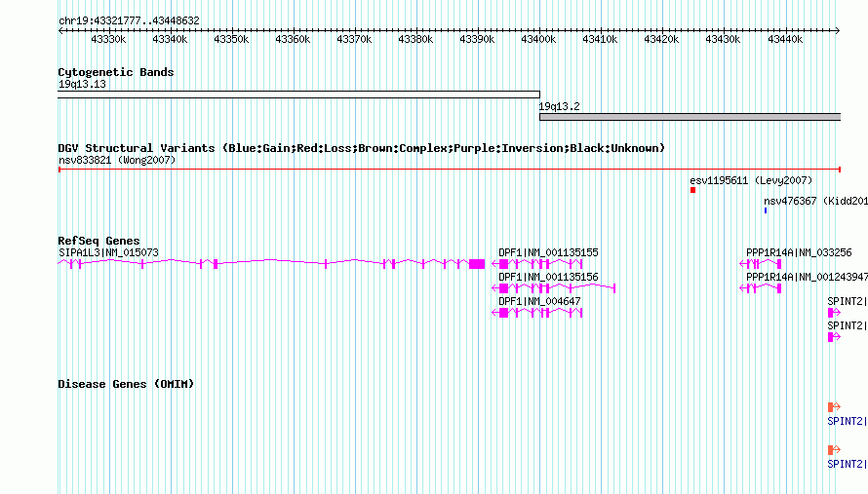Screen dimensions: 868x494
Task: Click the small red esv1195611 variant block
Action: pyautogui.click(x=692, y=190)
